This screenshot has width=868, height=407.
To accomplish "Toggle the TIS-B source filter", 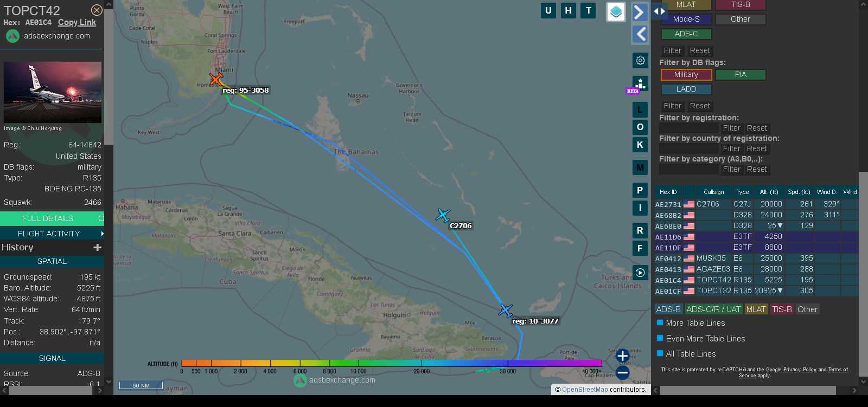I will 741,4.
